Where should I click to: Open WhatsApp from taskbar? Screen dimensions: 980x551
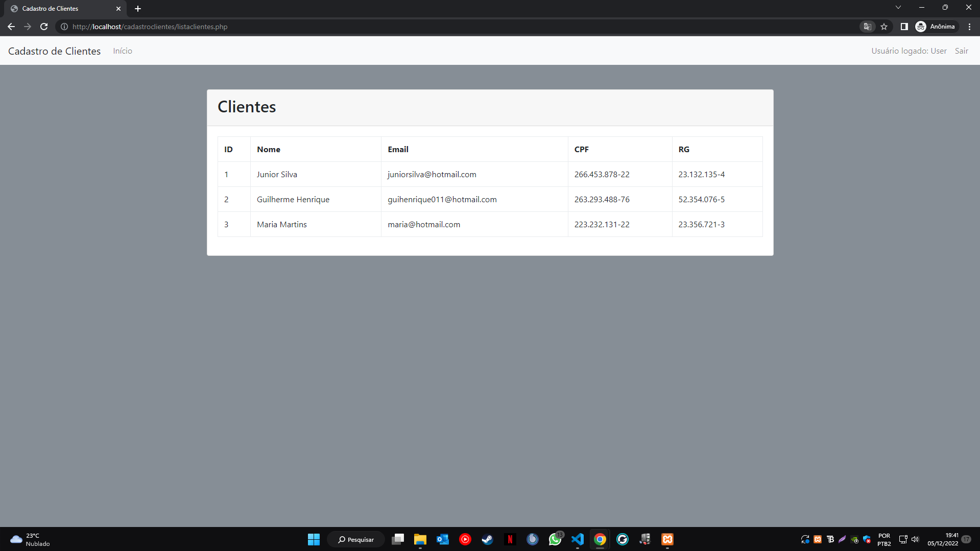pyautogui.click(x=555, y=539)
